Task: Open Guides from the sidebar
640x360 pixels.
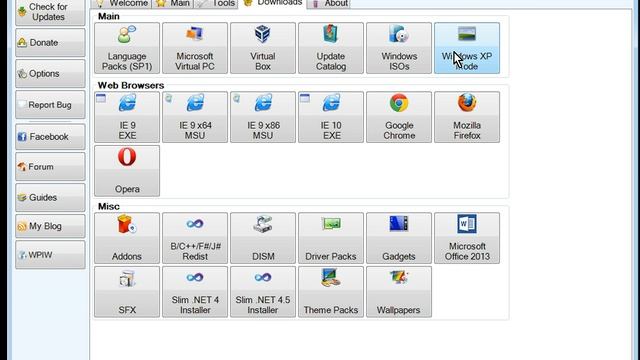Action: [x=50, y=198]
